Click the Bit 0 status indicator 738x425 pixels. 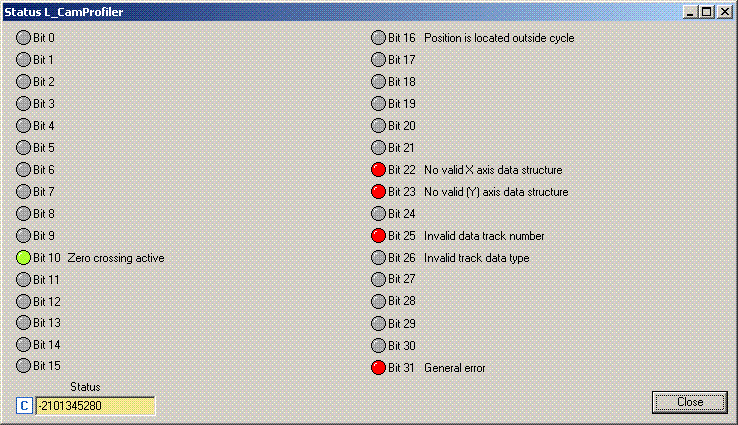pyautogui.click(x=24, y=38)
